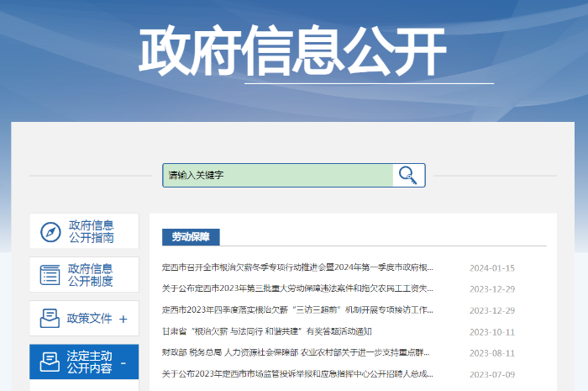Click the compass icon beside 政府信息公开指南
The width and height of the screenshot is (588, 391).
[50, 231]
